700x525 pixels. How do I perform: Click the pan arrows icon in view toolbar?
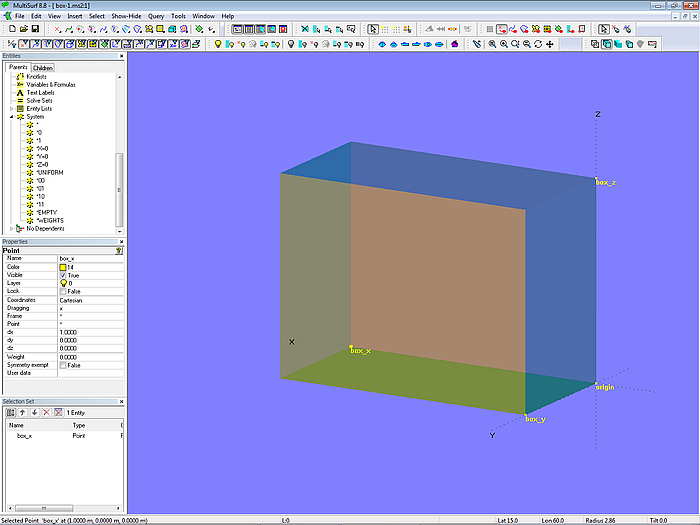coord(550,44)
